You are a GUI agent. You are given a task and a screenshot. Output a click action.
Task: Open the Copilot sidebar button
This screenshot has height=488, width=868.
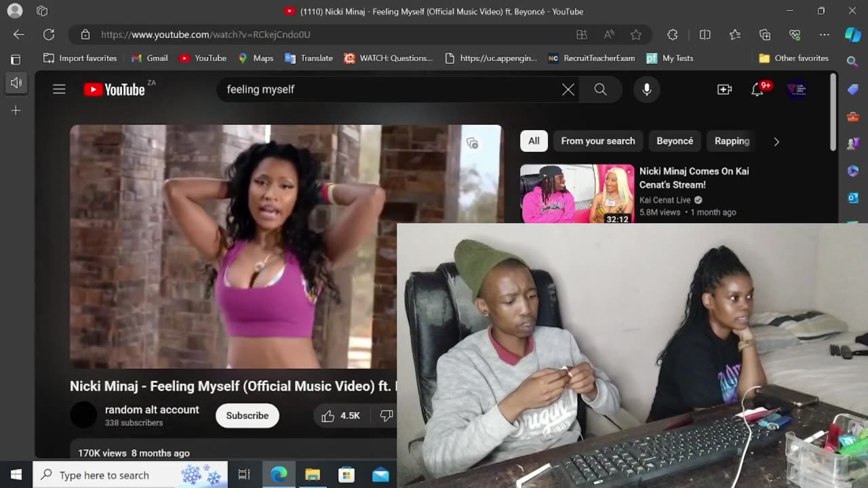click(853, 35)
